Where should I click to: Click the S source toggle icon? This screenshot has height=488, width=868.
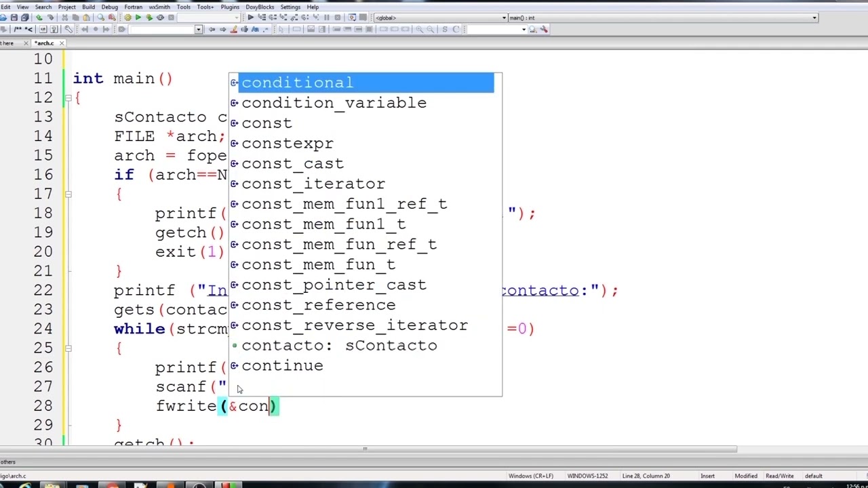click(445, 29)
